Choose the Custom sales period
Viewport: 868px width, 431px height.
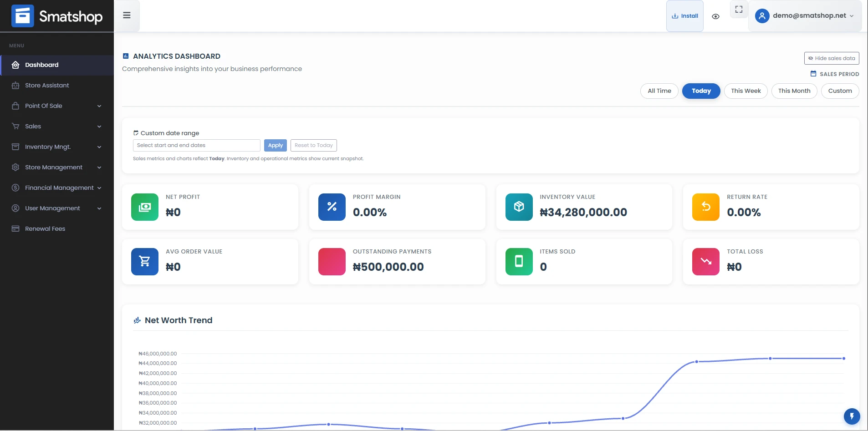840,91
